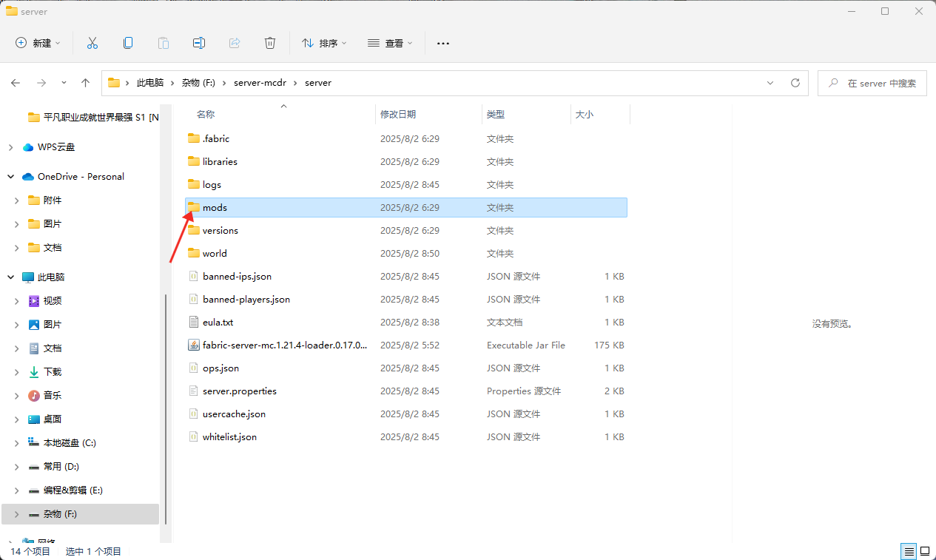Click the Cut scissors icon in toolbar
This screenshot has height=560, width=936.
point(92,43)
